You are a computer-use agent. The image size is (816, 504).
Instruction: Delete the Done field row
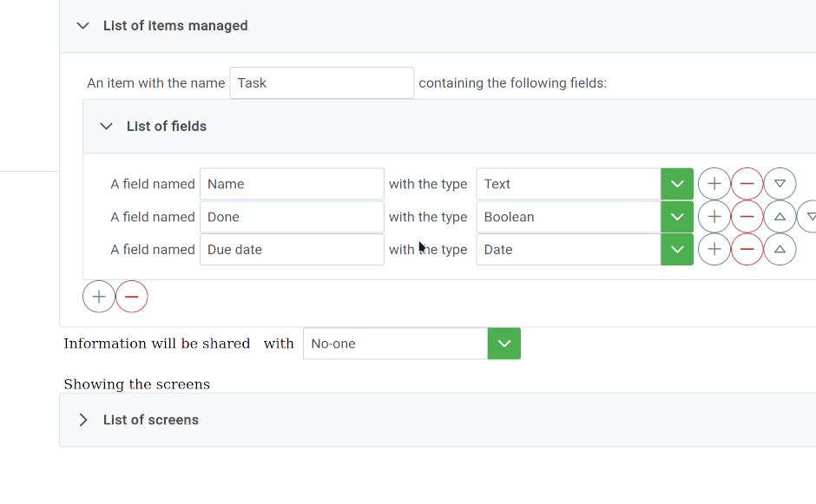(747, 216)
